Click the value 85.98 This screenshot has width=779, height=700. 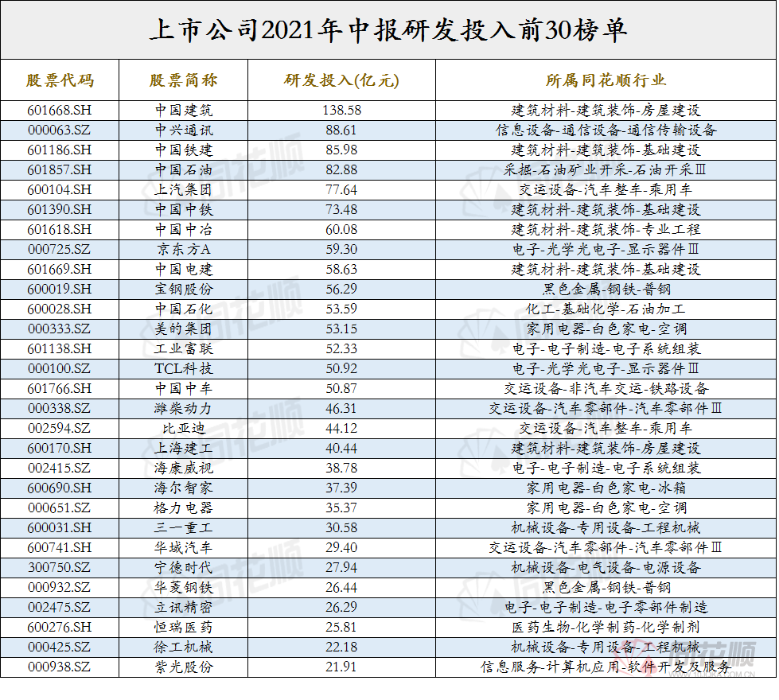[341, 150]
